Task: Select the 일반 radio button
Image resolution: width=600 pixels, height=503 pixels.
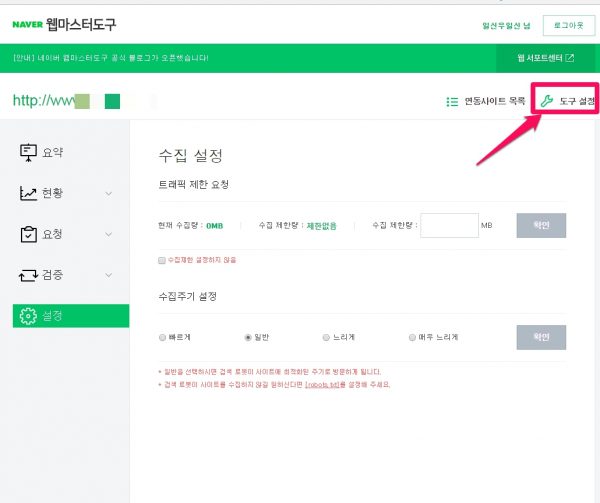Action: (248, 337)
